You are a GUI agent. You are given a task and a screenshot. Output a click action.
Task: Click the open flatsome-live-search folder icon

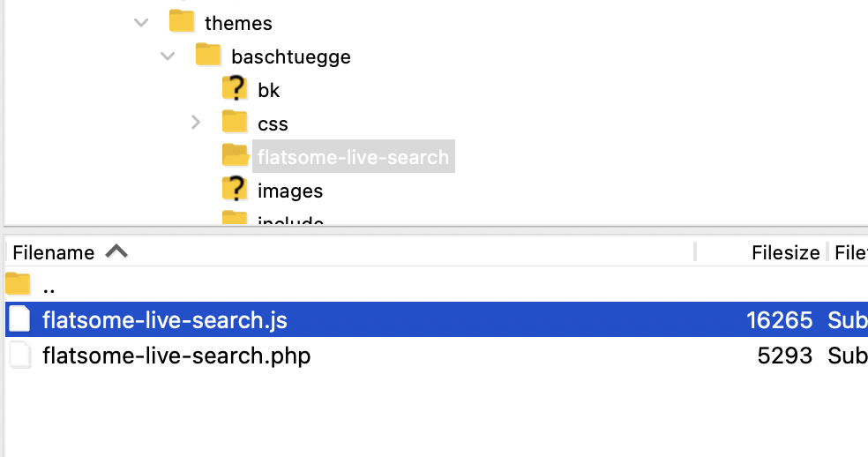236,155
